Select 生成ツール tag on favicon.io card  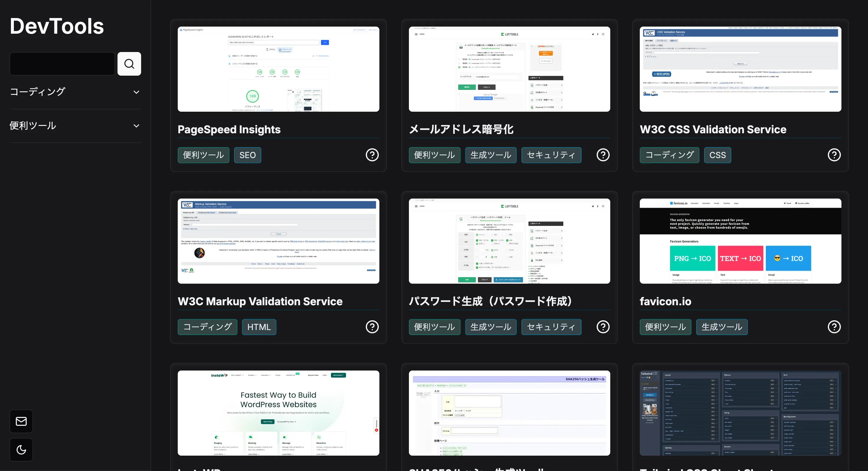point(722,327)
